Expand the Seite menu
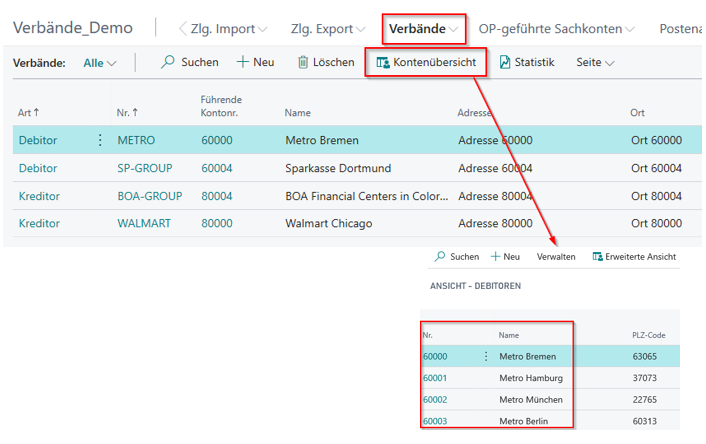This screenshot has height=444, width=706. (595, 62)
